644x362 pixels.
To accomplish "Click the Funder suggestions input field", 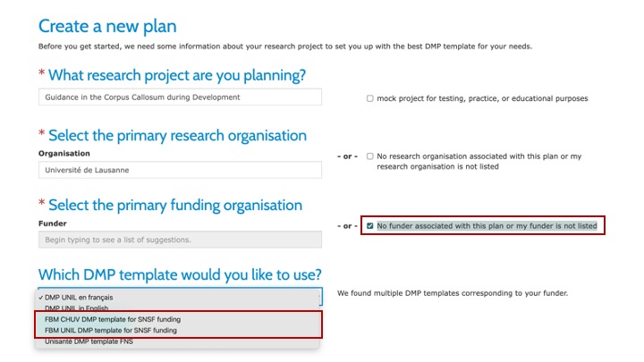I will click(180, 240).
